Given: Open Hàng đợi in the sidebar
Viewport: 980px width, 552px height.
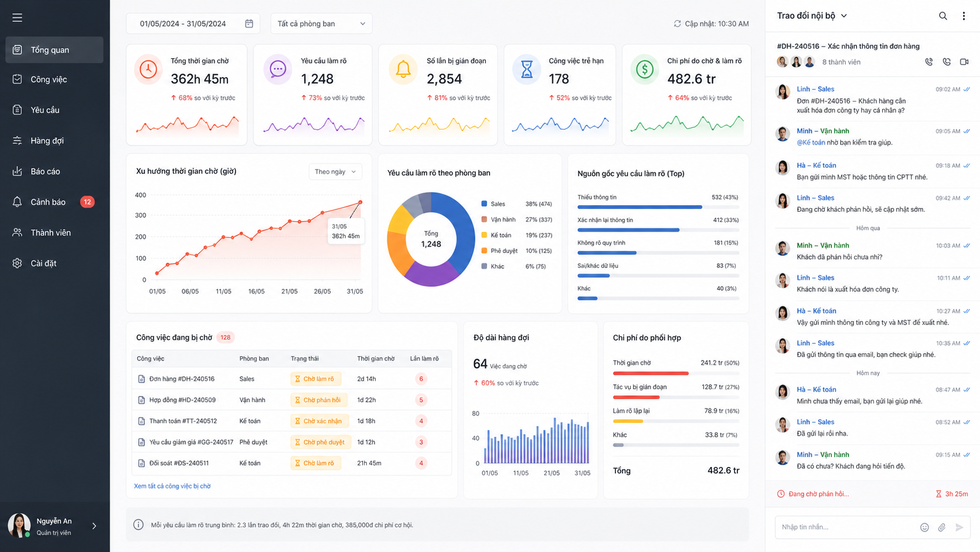Looking at the screenshot, I should coord(55,141).
